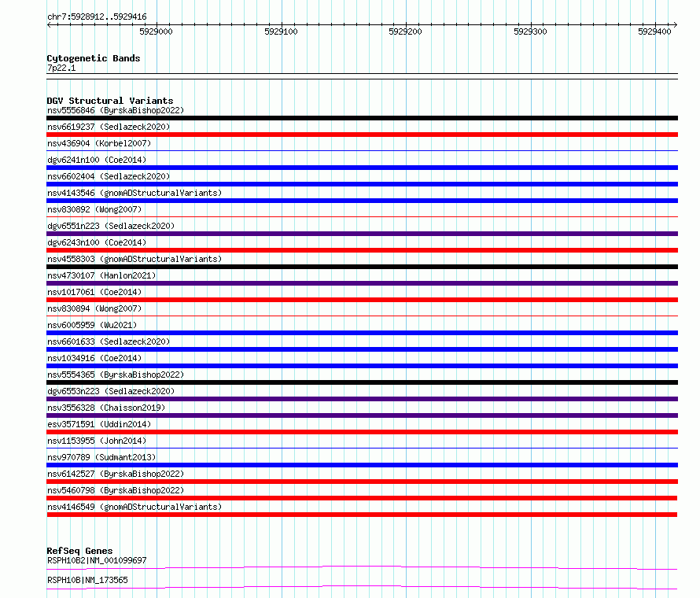The width and height of the screenshot is (700, 598).
Task: Open the RSPH10B2|NM_001099697 gene label
Action: (x=97, y=560)
